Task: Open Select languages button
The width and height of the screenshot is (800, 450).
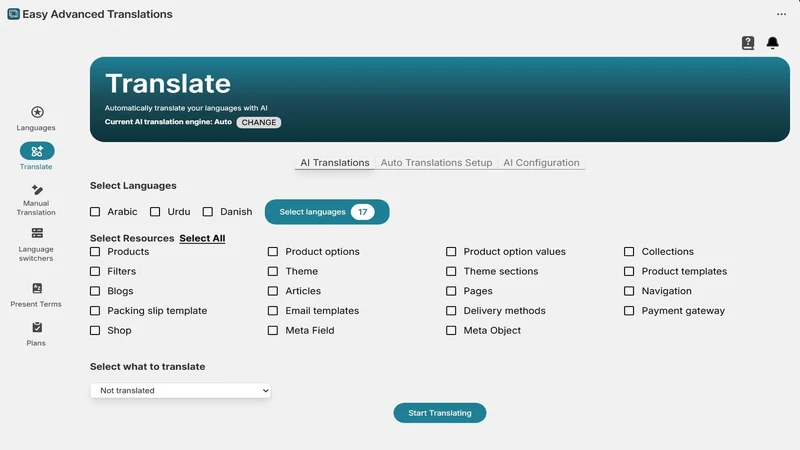Action: [327, 212]
